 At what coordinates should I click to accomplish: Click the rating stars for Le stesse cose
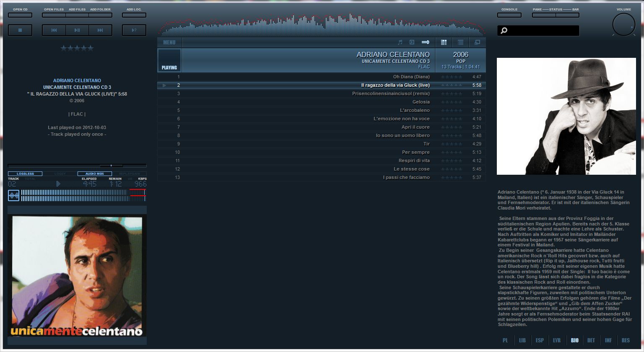pos(452,169)
